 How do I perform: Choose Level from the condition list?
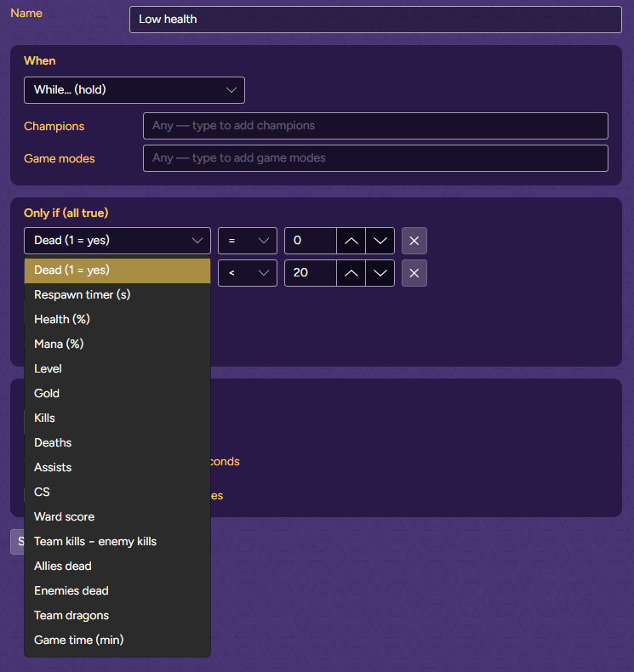click(x=117, y=369)
